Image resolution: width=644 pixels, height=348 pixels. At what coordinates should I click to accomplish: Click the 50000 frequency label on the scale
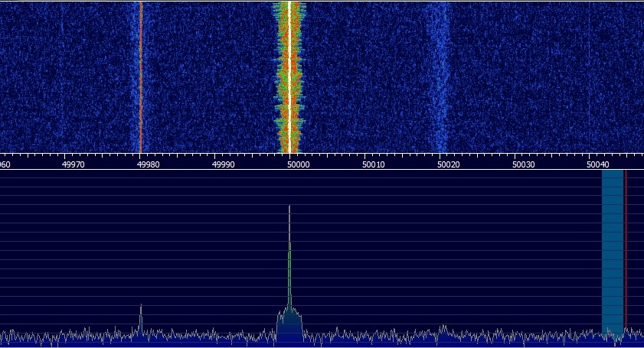coord(298,164)
